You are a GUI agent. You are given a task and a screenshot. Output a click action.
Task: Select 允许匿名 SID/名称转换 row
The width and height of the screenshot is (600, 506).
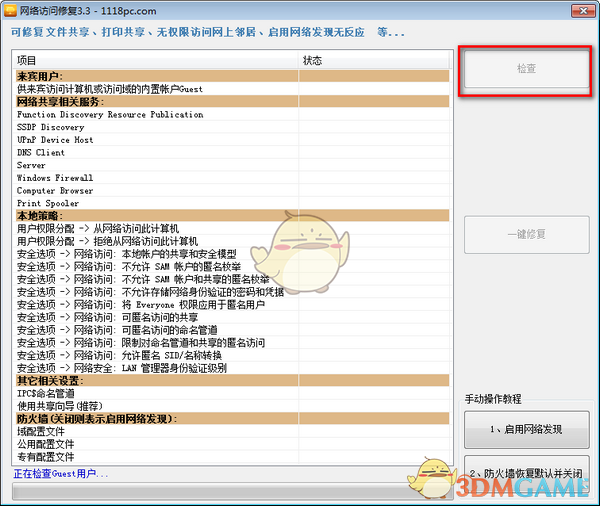pyautogui.click(x=233, y=355)
